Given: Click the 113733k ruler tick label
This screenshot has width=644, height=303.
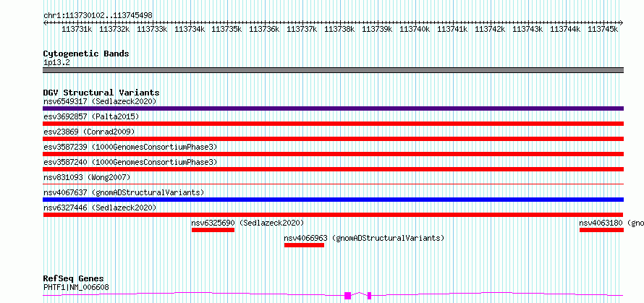Looking at the screenshot, I should point(152,29).
